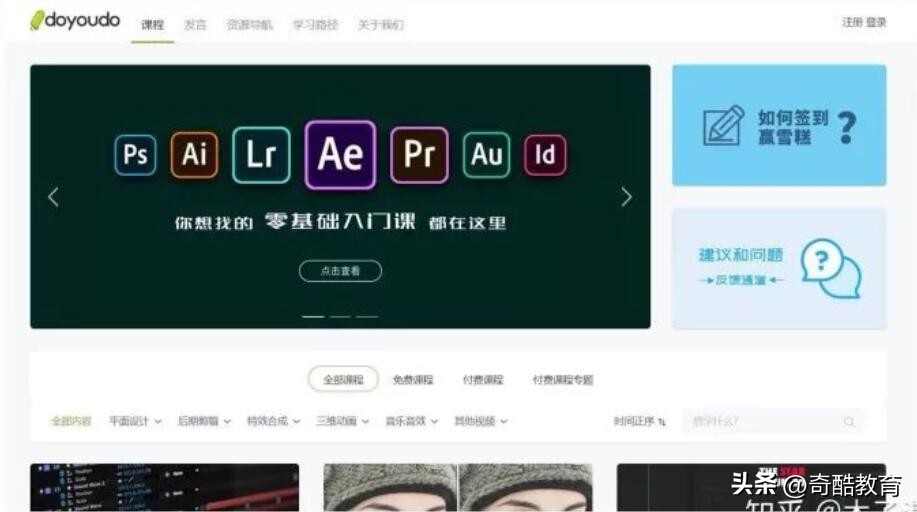Open the 学习路径 nav tab
Viewport: 917px width, 512px height.
[315, 25]
